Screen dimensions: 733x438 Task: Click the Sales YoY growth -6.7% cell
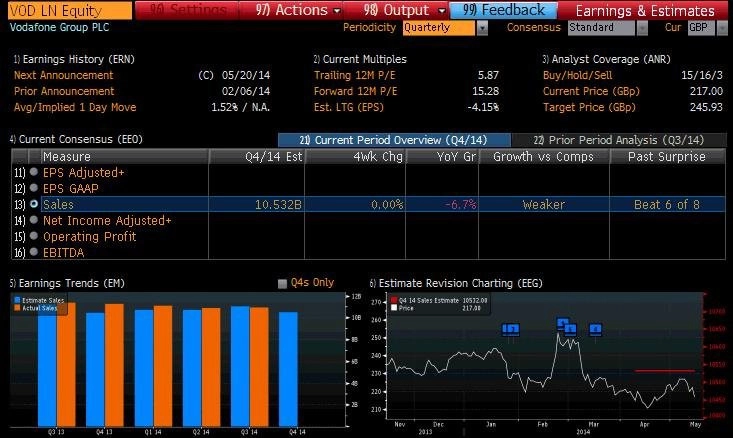[460, 205]
